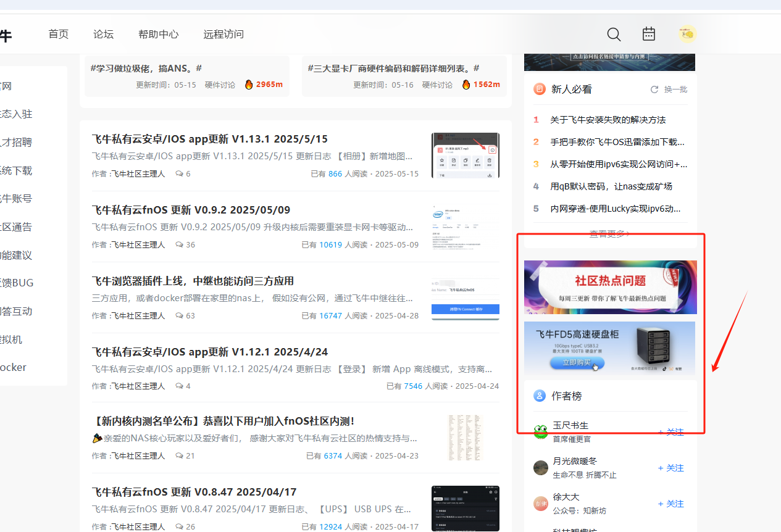The image size is (781, 532).
Task: Open topic #三大显卡厂商硬件编码和解码详细列表。#
Action: tap(393, 68)
